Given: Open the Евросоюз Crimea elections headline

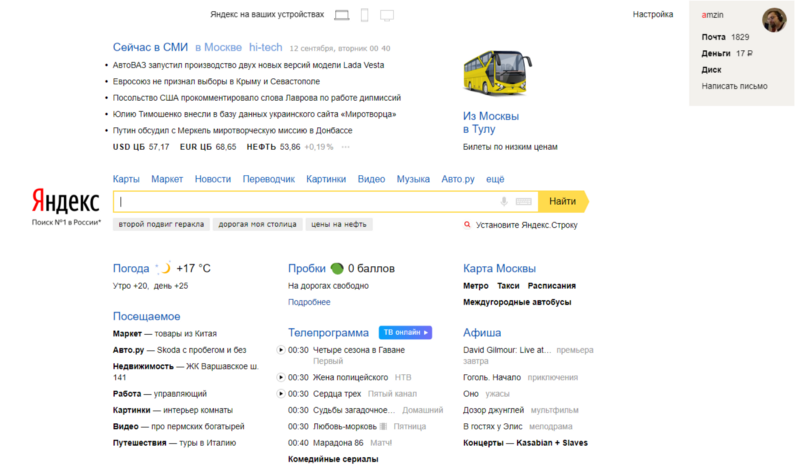Looking at the screenshot, I should click(x=216, y=82).
